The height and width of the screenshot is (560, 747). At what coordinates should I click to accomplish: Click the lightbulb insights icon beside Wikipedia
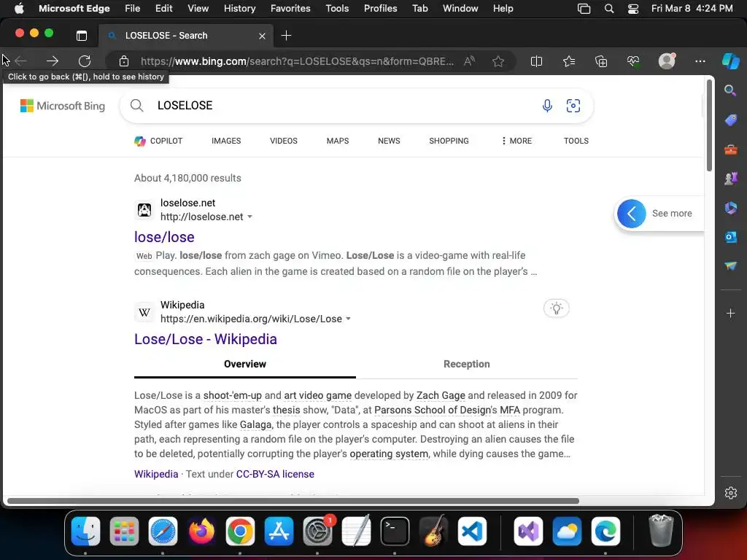pos(557,308)
